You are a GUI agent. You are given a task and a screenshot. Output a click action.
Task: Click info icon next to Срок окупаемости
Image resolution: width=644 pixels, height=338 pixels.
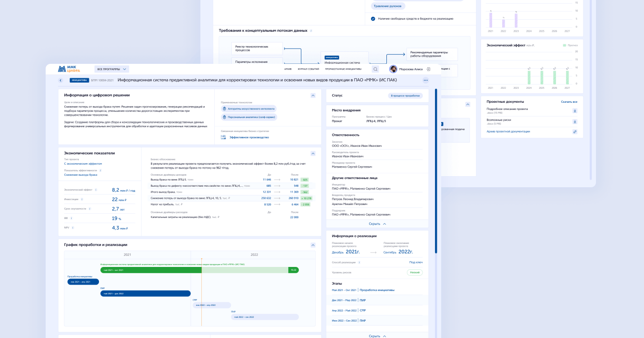pyautogui.click(x=90, y=209)
